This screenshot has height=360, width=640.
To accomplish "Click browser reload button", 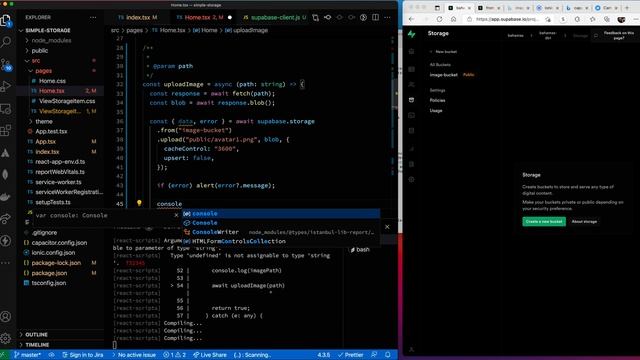I will pos(439,19).
